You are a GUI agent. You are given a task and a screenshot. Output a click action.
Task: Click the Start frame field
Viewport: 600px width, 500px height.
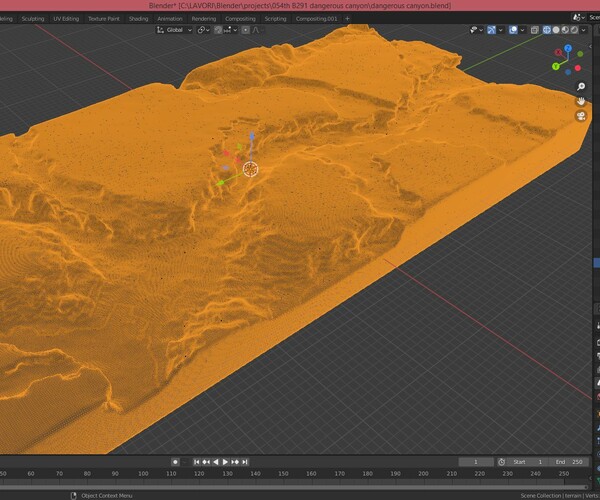click(528, 462)
